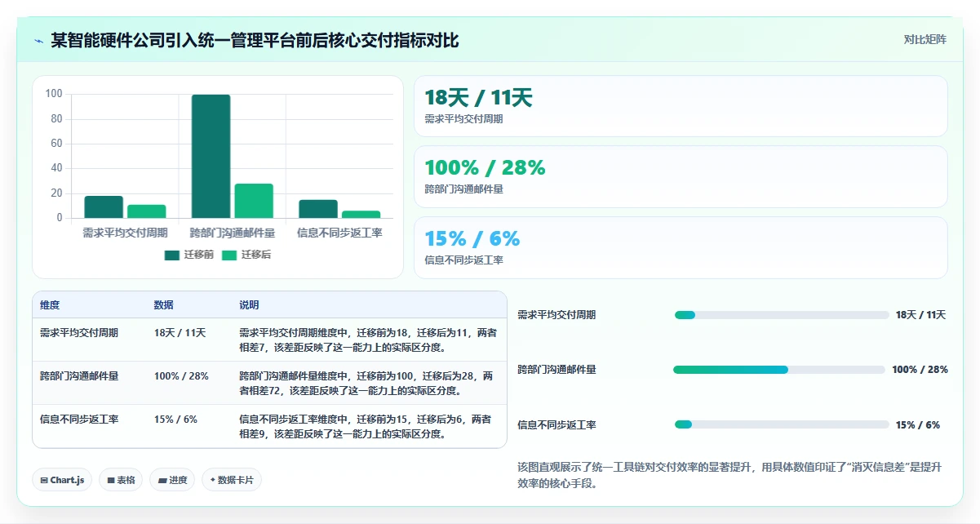Click the 数据 column header
Screen dimensions: 980x524
click(x=164, y=305)
